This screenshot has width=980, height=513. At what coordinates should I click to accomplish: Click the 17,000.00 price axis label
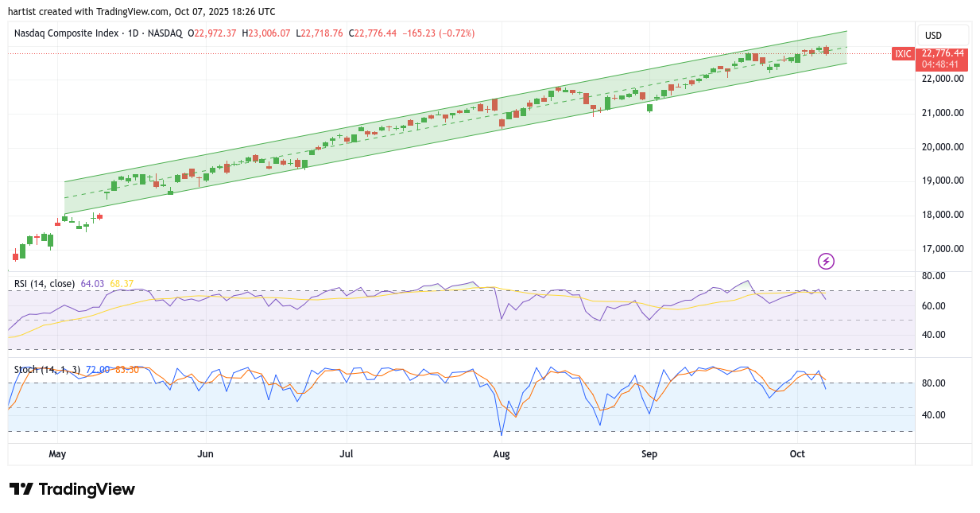coord(942,249)
